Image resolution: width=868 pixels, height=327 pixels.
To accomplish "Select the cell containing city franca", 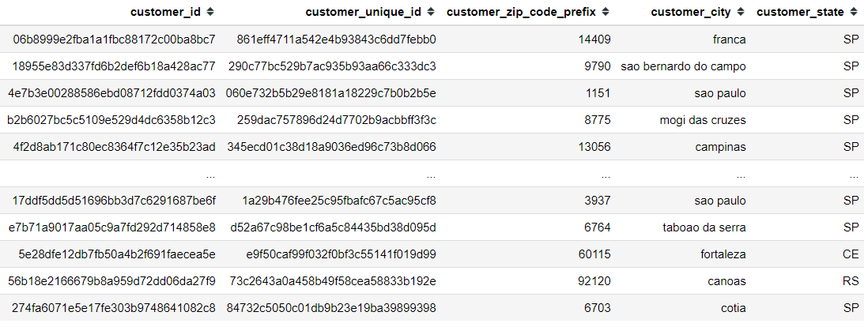I will (x=729, y=39).
